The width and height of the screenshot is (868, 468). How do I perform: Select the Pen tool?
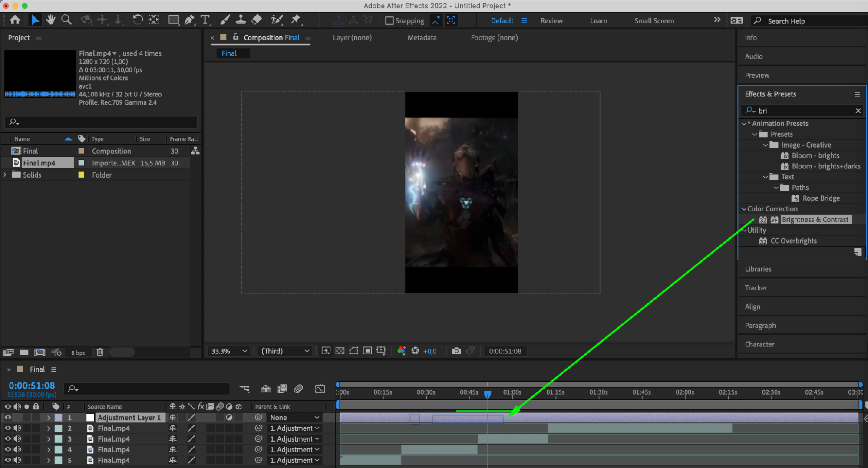pyautogui.click(x=189, y=20)
